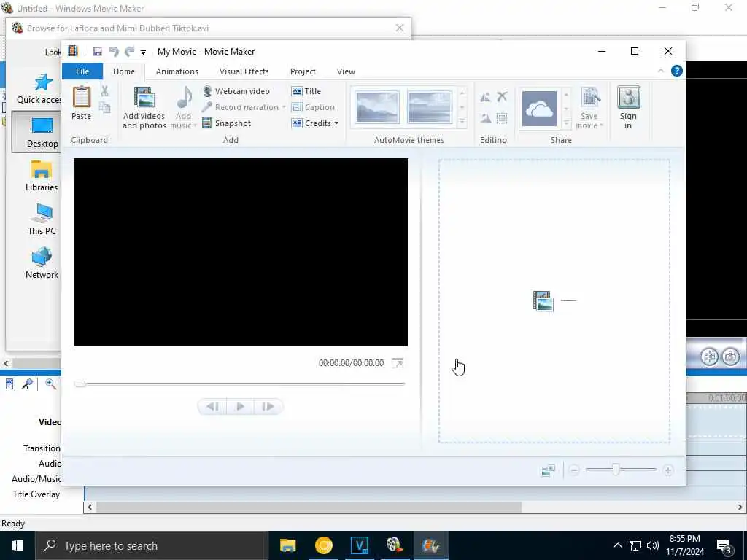Click the Play button under preview
Screen dimensions: 747x560
240,407
